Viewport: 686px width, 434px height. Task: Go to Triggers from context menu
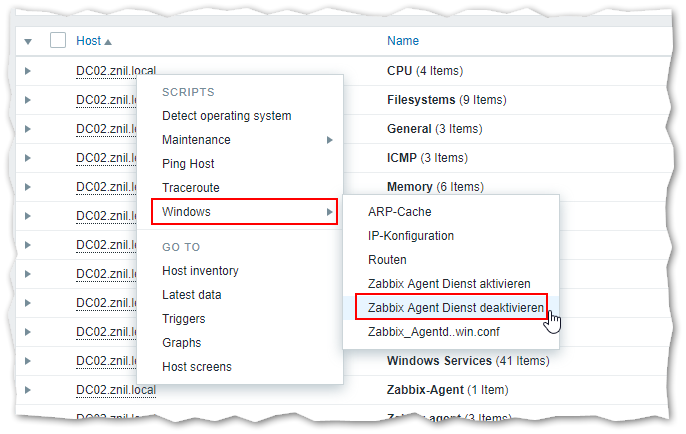[184, 319]
